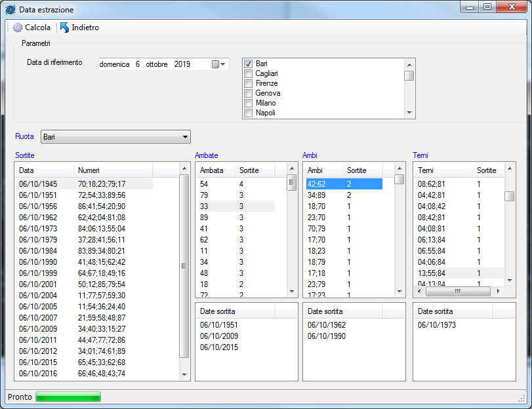Screen dimensions: 532x409
Task: Click the Terni horizontal scroll left arrow
Action: pos(419,291)
